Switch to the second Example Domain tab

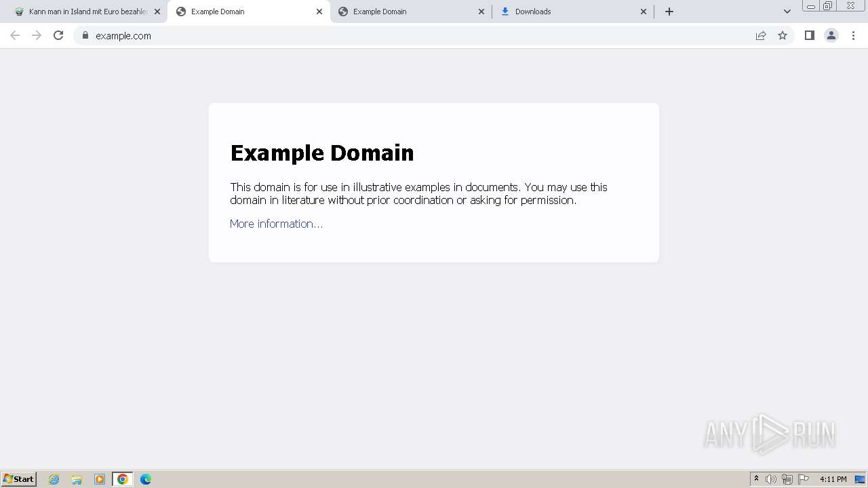click(411, 12)
